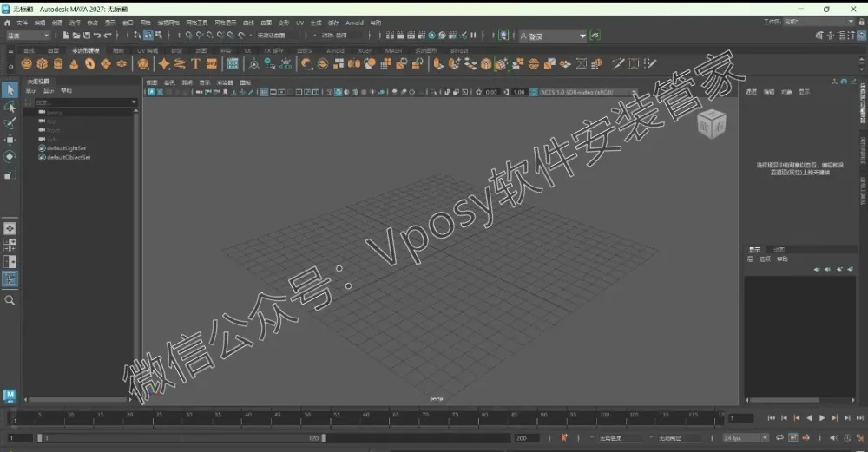Viewport: 868px width, 452px height.
Task: Open the menu set dropdown
Action: click(28, 36)
